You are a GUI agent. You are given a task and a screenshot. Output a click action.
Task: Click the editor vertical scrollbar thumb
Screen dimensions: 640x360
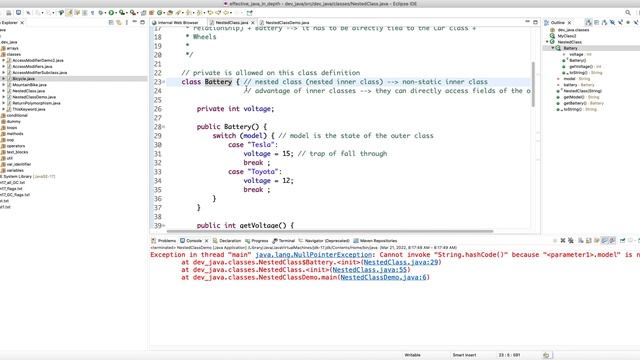coord(533,84)
